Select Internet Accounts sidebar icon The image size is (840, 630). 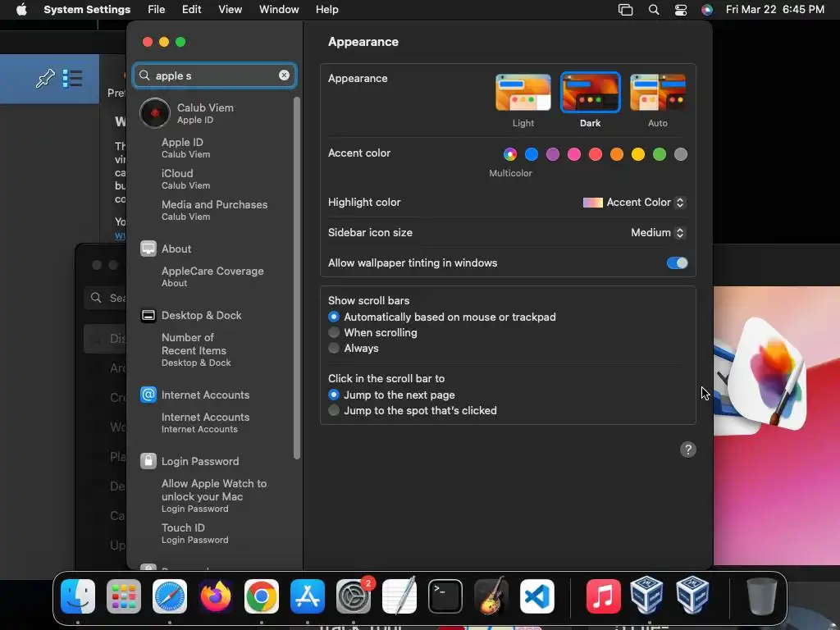click(148, 395)
